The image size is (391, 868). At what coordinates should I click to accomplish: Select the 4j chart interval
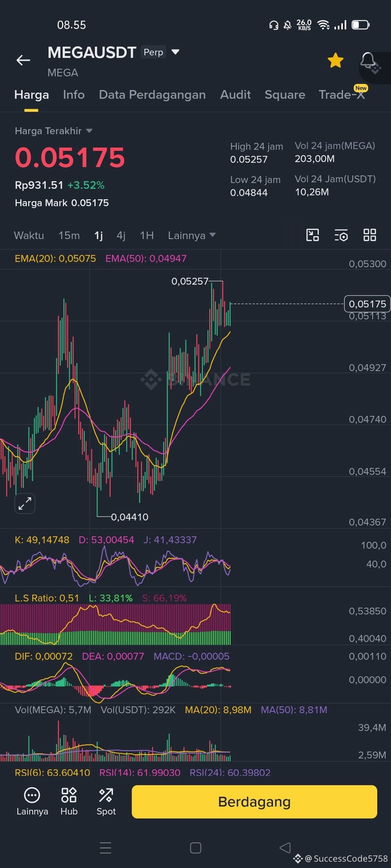(121, 235)
